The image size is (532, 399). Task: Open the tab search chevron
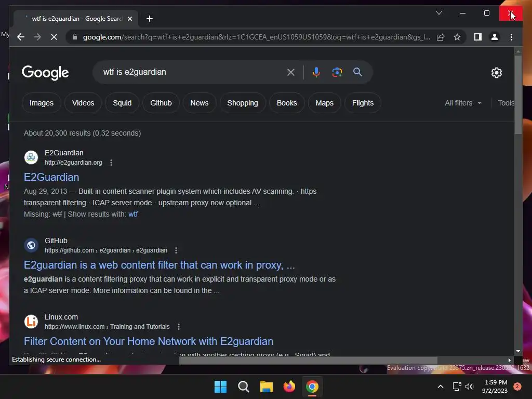(438, 13)
